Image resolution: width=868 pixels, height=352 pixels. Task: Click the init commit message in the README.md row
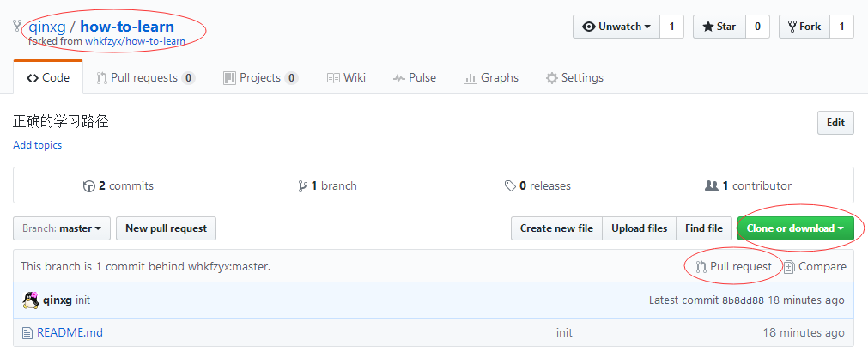564,332
